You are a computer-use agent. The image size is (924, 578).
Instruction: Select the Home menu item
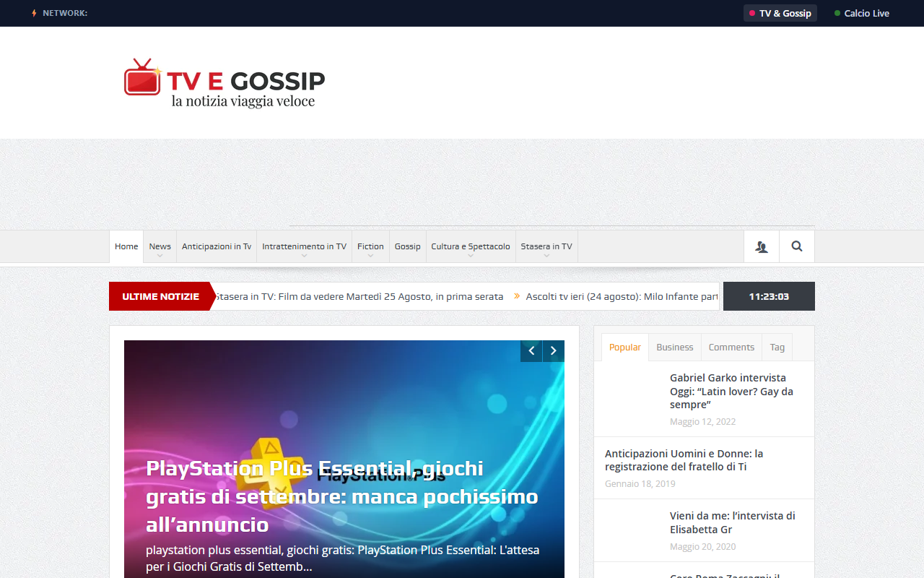pyautogui.click(x=126, y=246)
